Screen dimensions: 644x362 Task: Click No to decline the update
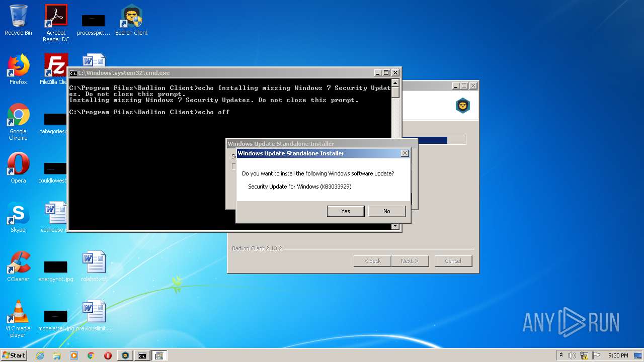tap(386, 211)
